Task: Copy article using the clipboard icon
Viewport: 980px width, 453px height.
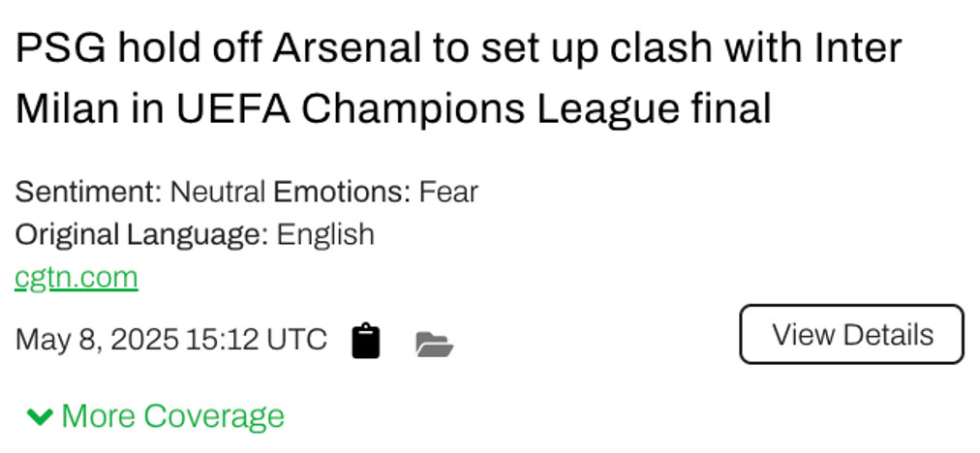Action: pos(365,341)
